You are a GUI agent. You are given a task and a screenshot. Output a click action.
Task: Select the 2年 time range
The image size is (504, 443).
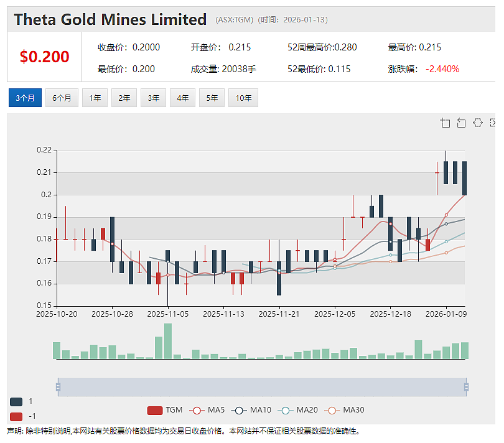124,98
